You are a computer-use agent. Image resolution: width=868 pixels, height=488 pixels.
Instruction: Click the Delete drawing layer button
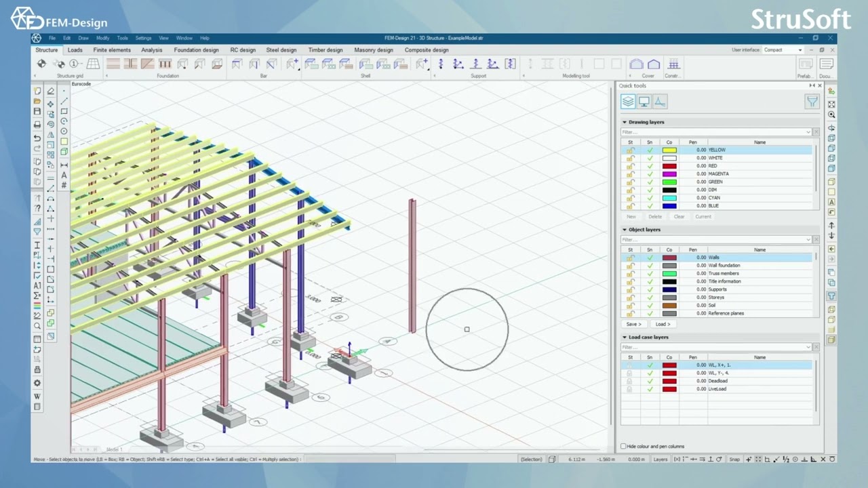pos(655,216)
